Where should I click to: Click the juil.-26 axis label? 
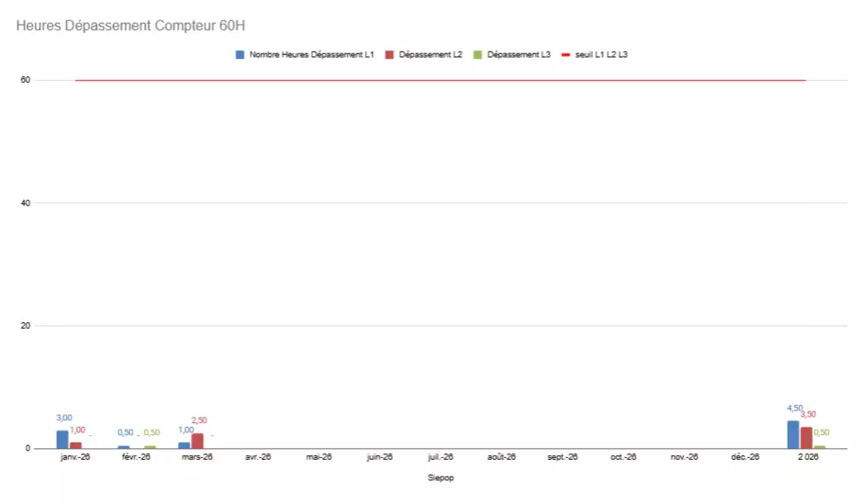coord(441,456)
